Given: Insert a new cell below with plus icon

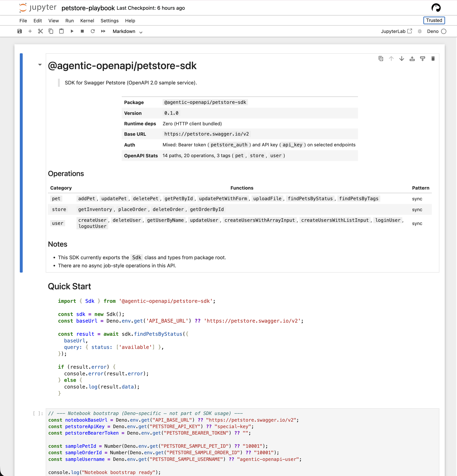Looking at the screenshot, I should click(x=30, y=31).
